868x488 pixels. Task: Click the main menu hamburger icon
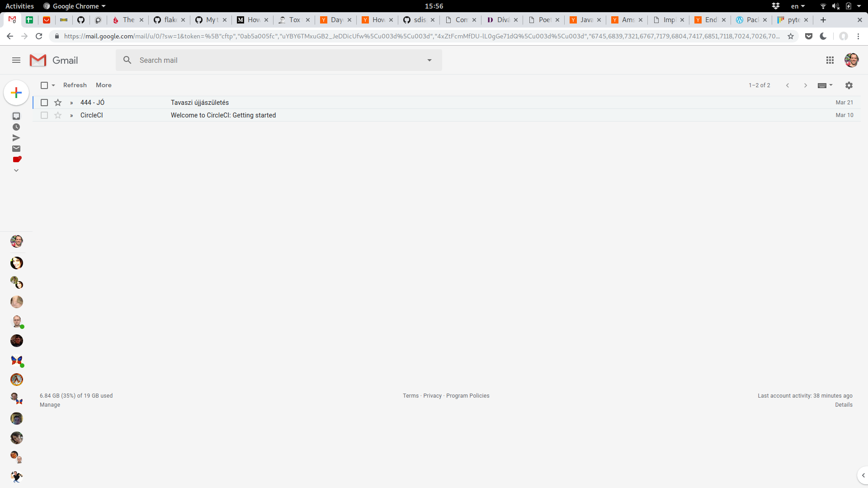pyautogui.click(x=16, y=60)
